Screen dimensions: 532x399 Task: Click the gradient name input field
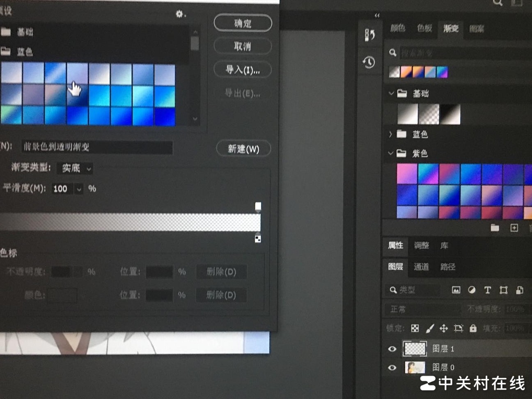click(x=97, y=147)
